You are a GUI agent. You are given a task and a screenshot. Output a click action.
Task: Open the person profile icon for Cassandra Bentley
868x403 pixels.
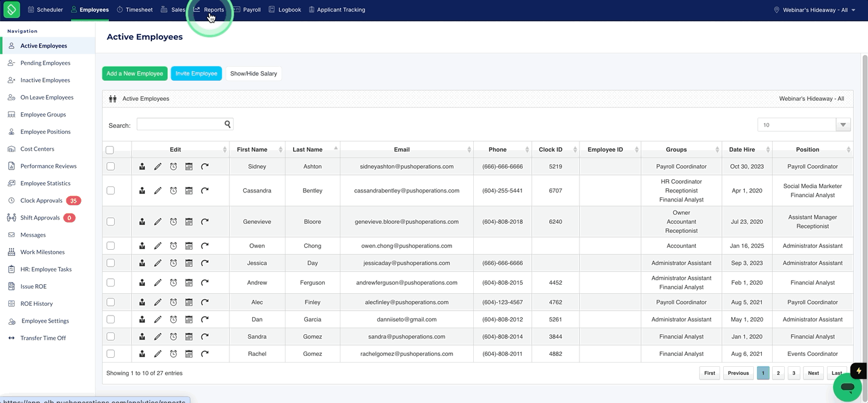(142, 191)
